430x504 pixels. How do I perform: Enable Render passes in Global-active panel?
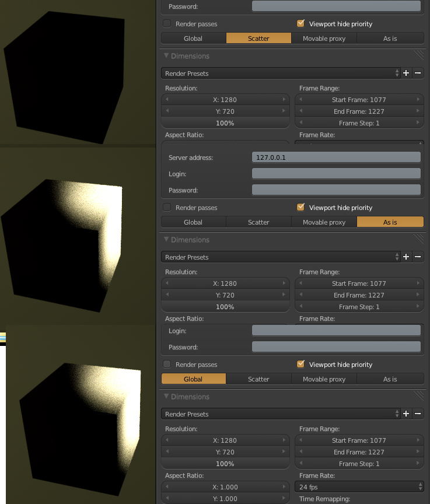pyautogui.click(x=167, y=364)
